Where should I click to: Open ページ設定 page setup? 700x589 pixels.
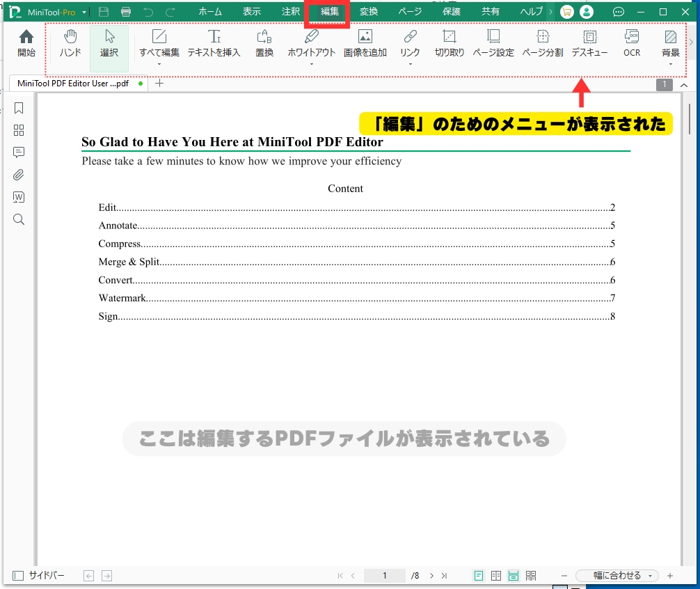[x=493, y=43]
